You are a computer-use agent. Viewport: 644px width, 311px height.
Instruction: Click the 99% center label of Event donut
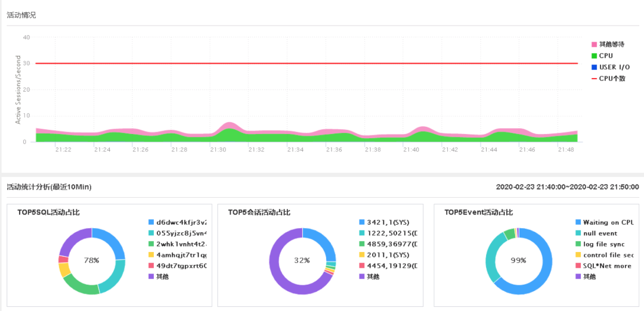pyautogui.click(x=519, y=260)
